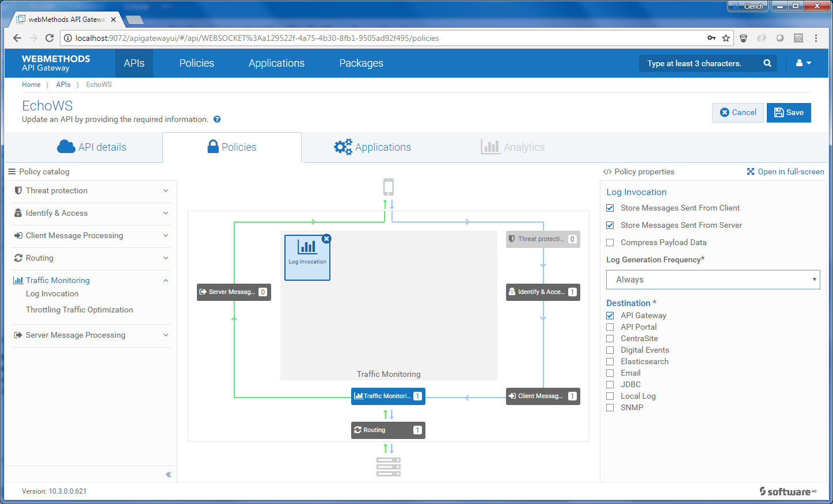The image size is (833, 504).
Task: Click the site information icon in address bar
Action: [67, 38]
